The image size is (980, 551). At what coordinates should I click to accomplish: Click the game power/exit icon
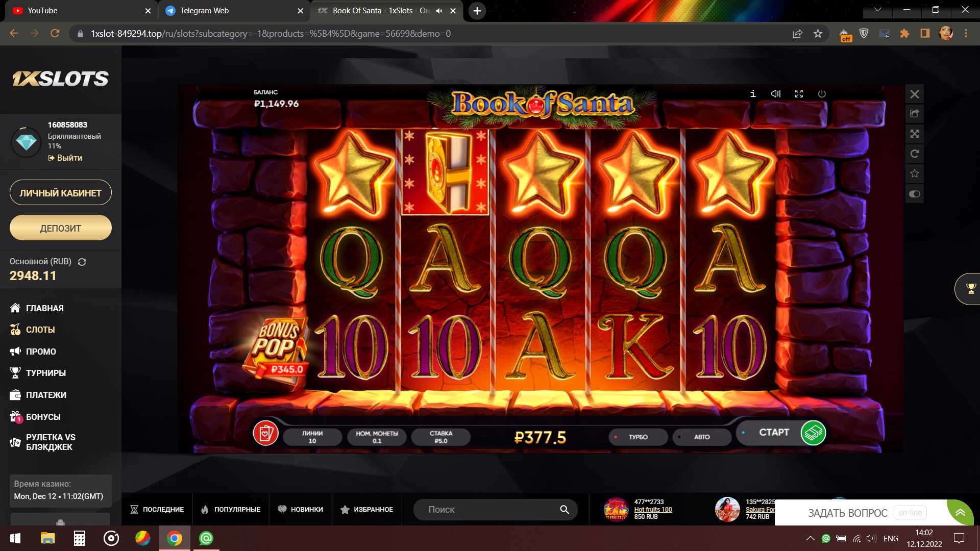(x=822, y=94)
